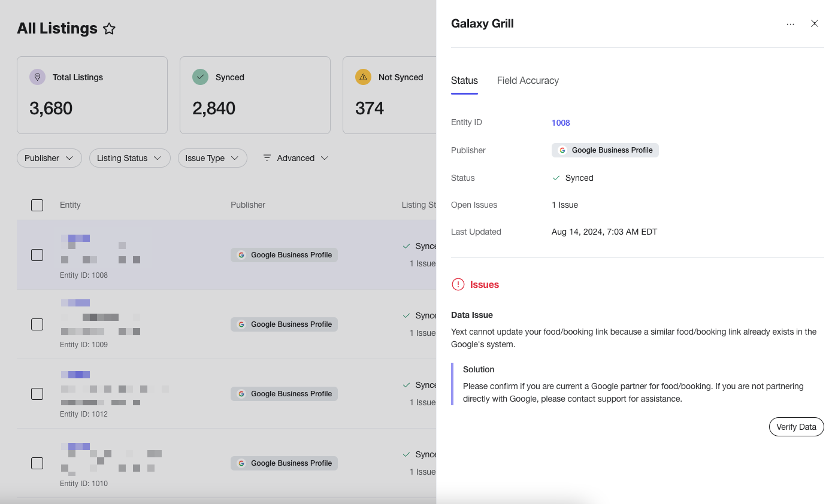Click the 'Entity ID: 1009' text

(84, 345)
